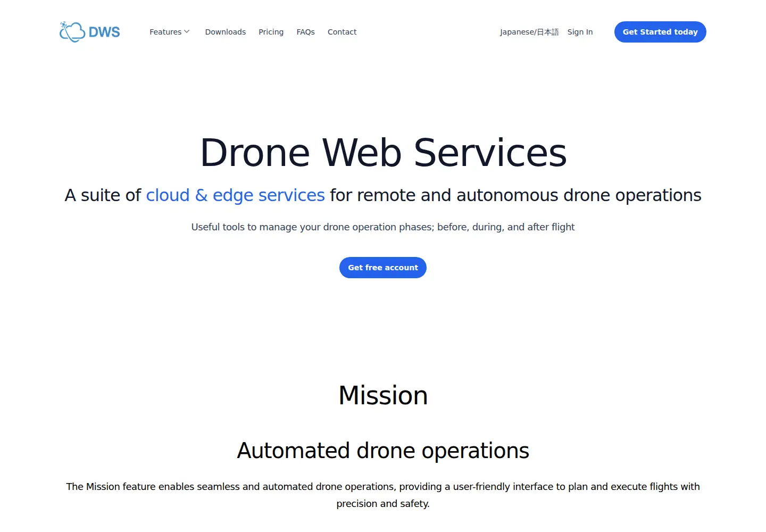Go to the Pricing page
Viewport: 766px width, 532px height.
271,32
